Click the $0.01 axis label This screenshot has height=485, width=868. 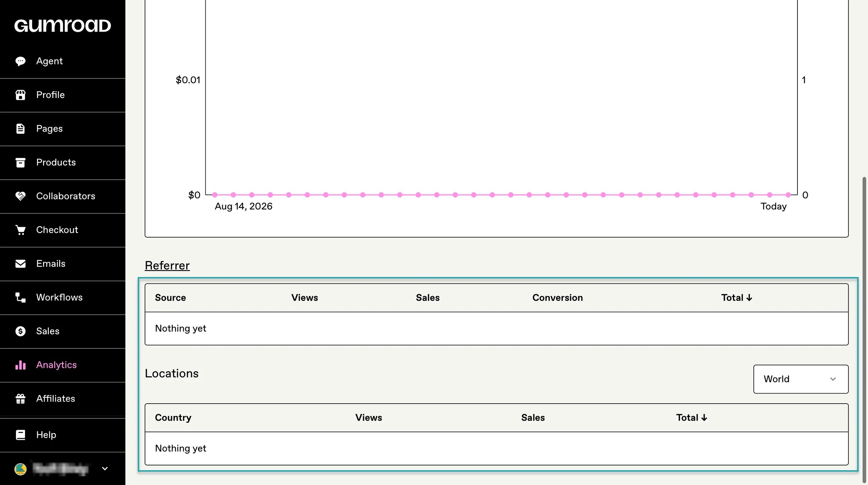[x=188, y=80]
